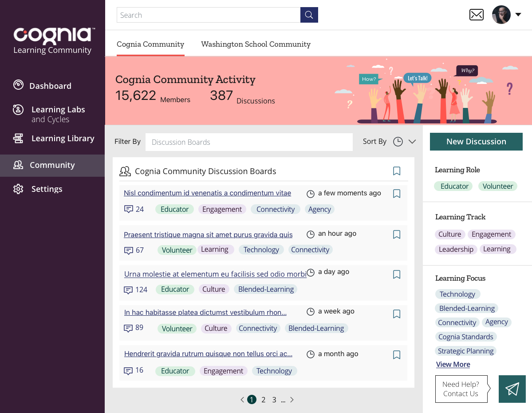Click the Sort By clock icon
532x413 pixels.
tap(398, 142)
